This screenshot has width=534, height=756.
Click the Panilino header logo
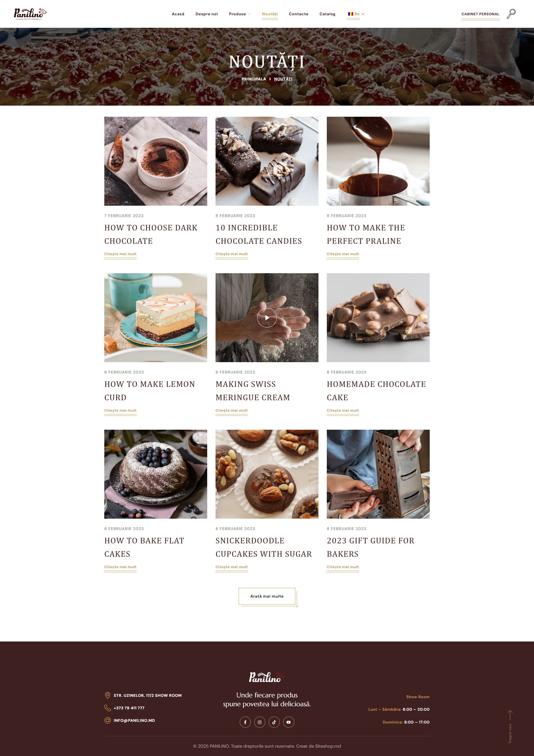coord(30,14)
